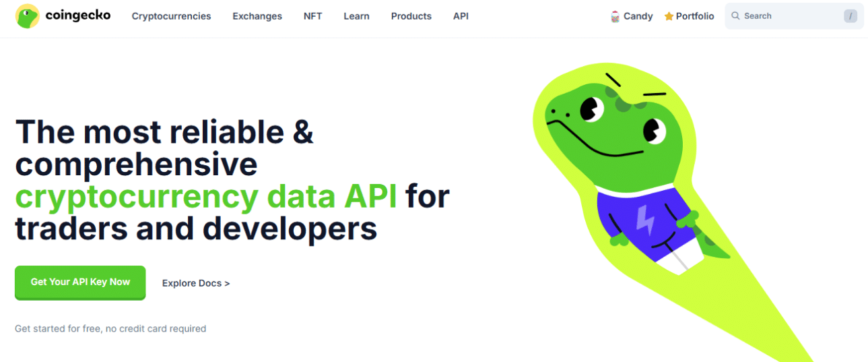This screenshot has width=868, height=362.
Task: Expand the Cryptocurrencies menu
Action: (x=171, y=16)
